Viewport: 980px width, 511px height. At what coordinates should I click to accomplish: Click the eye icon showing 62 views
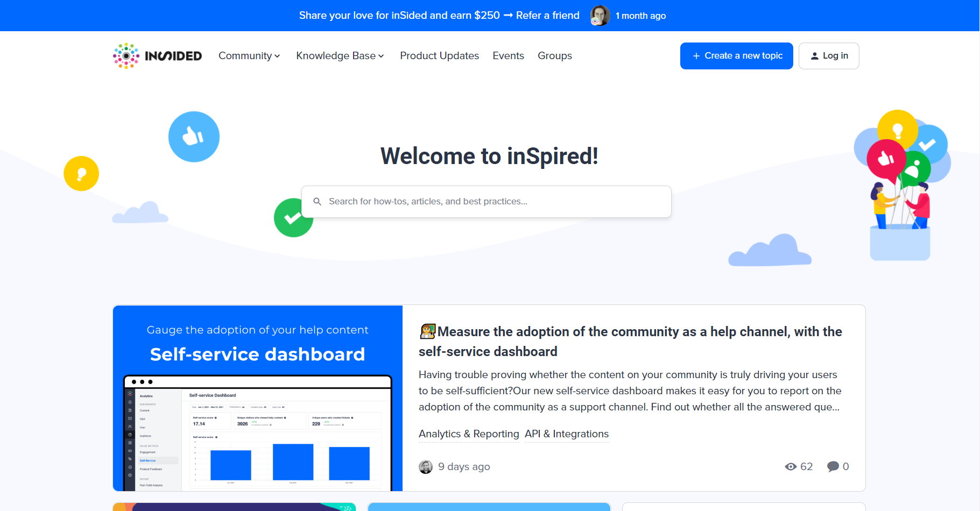pos(791,466)
